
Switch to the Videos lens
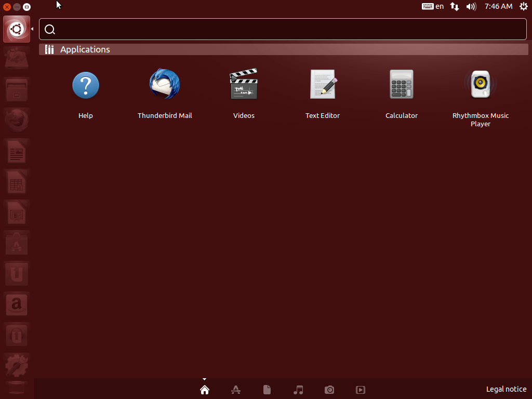tap(361, 390)
